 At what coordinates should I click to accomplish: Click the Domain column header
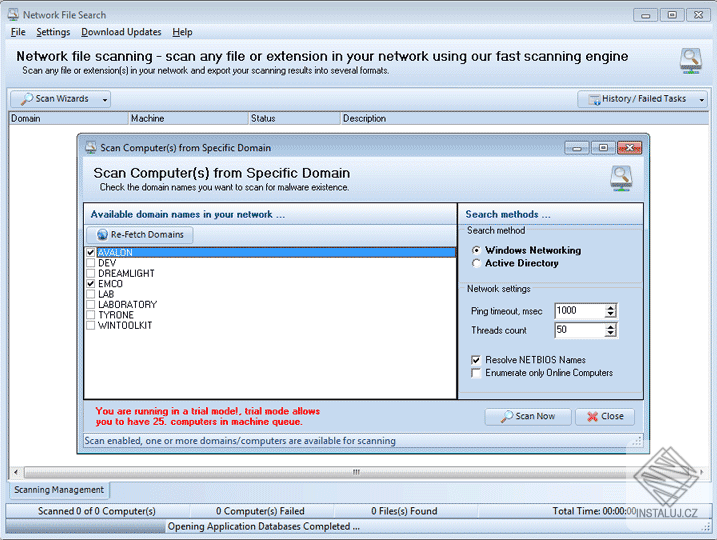pos(68,118)
